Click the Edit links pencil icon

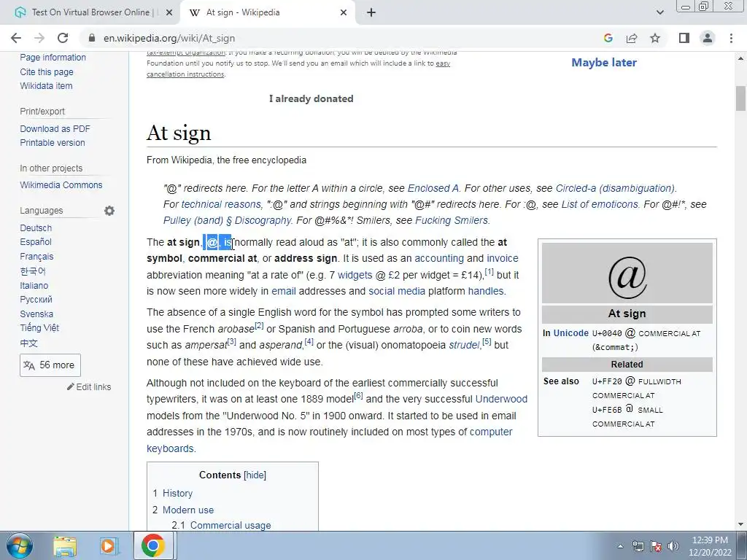(71, 386)
